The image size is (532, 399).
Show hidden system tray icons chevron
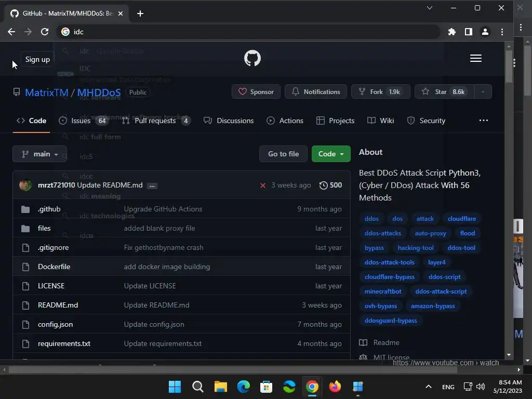point(429,387)
